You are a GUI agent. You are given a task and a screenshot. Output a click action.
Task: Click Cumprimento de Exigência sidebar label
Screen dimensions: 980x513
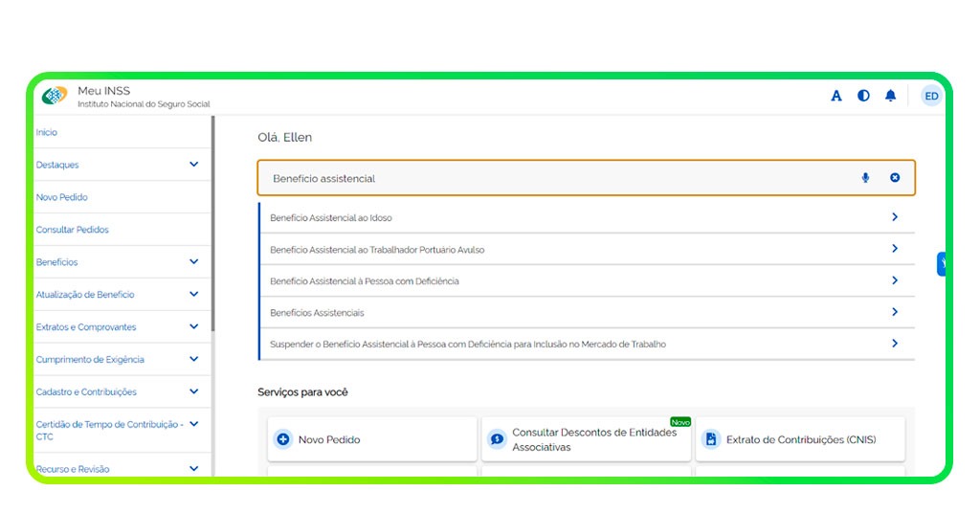(x=90, y=360)
